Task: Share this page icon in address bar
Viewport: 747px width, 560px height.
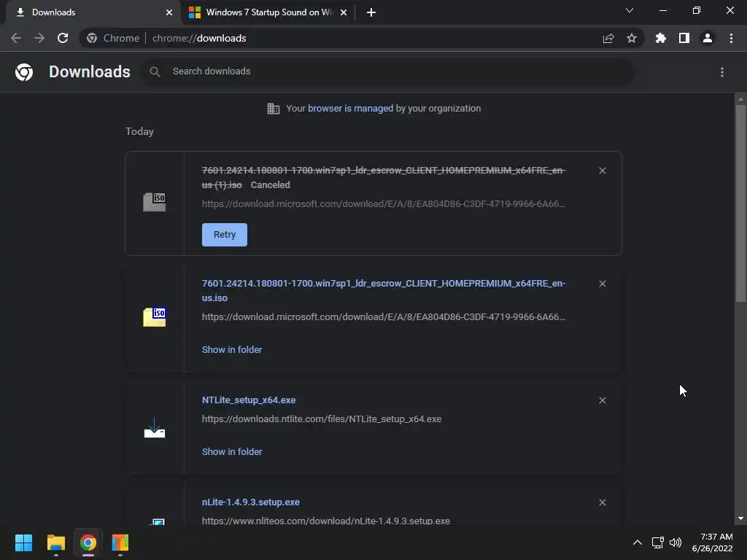Action: [608, 38]
